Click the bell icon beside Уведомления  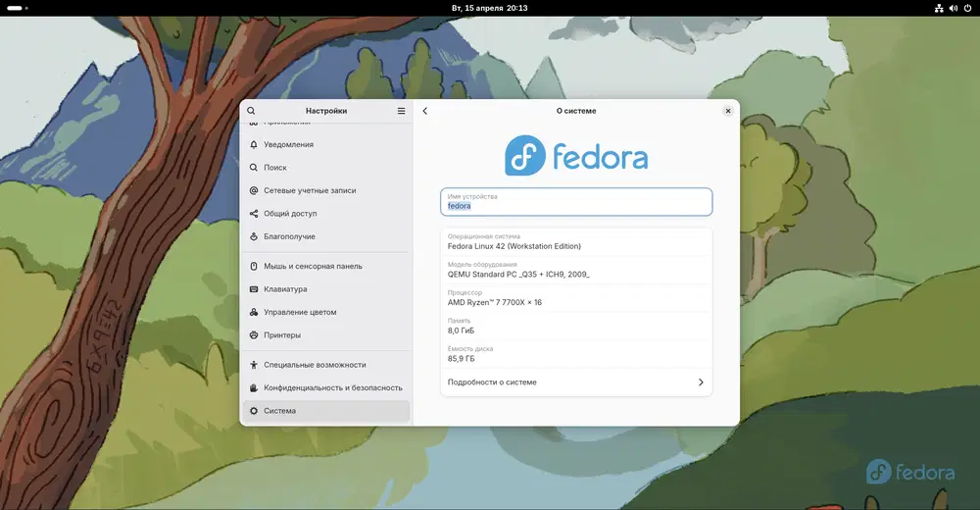click(x=254, y=144)
